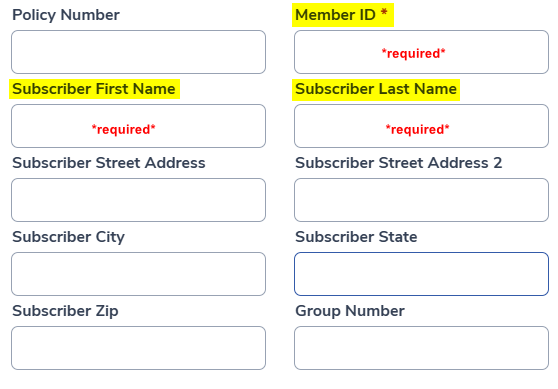Select the Subscriber First Name text box
The height and width of the screenshot is (389, 558).
(138, 126)
